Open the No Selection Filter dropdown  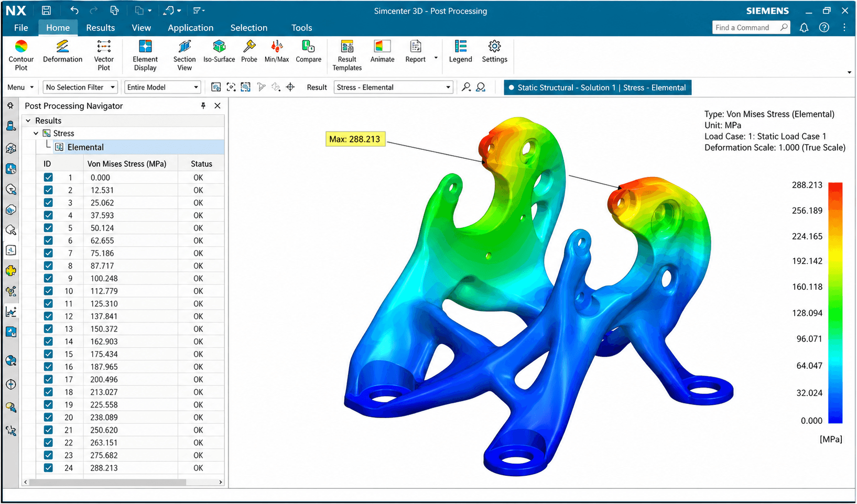pos(81,87)
